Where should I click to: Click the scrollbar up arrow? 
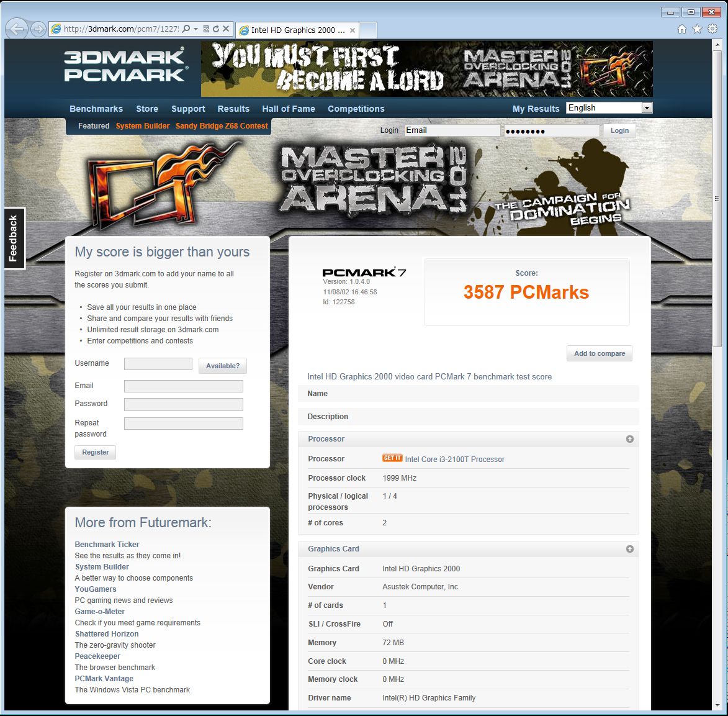[717, 45]
